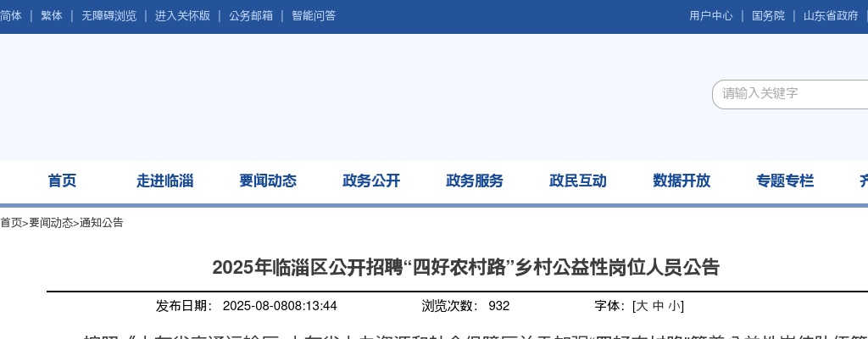Click 要闻动态 in the breadcrumb
The image size is (868, 339).
51,223
